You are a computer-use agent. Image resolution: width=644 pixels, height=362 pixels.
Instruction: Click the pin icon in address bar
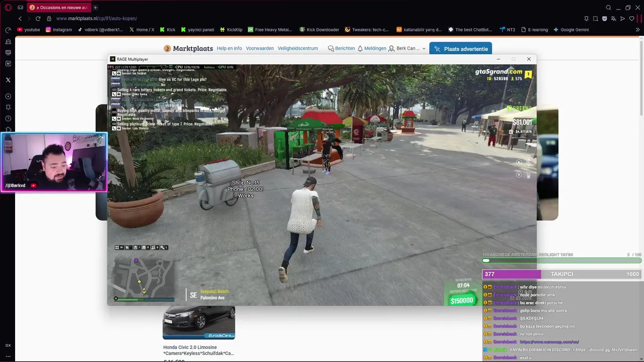click(x=586, y=19)
